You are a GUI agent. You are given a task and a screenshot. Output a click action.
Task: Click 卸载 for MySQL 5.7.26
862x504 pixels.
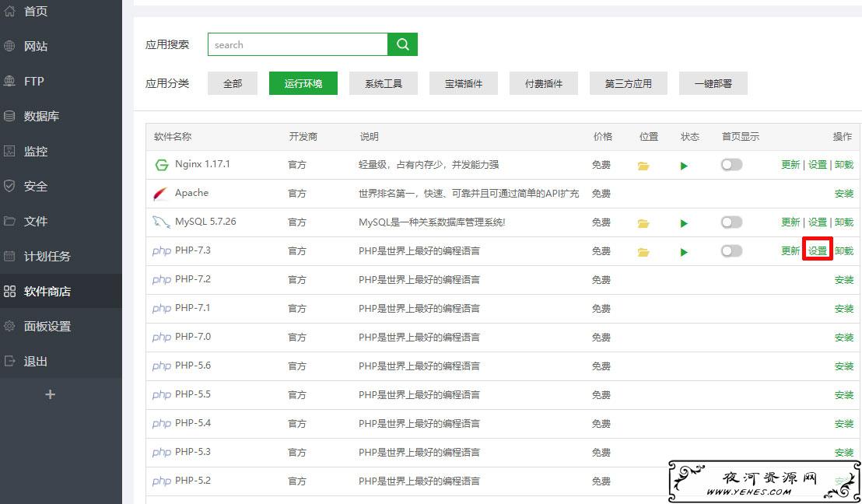point(844,222)
